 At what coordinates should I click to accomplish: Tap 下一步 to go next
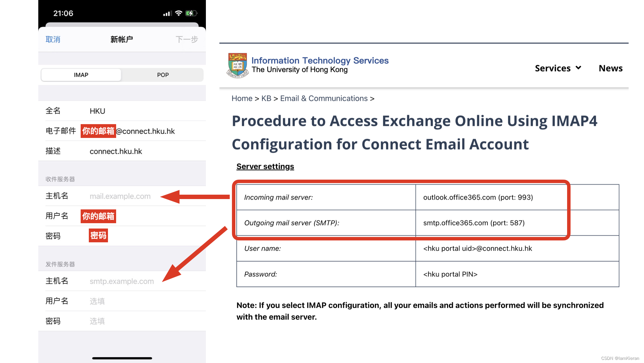point(187,39)
